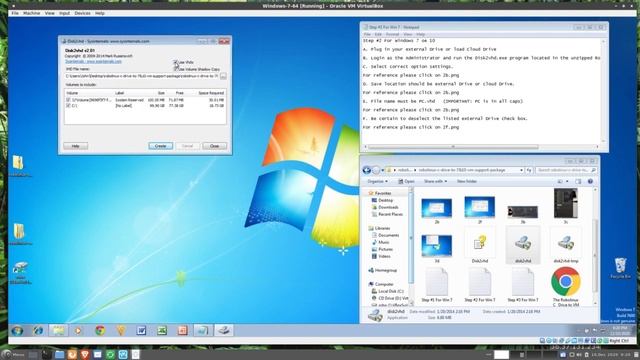Image resolution: width=640 pixels, height=360 pixels.
Task: Open the host Firefox launcher in bottom panel
Action: (x=72, y=354)
